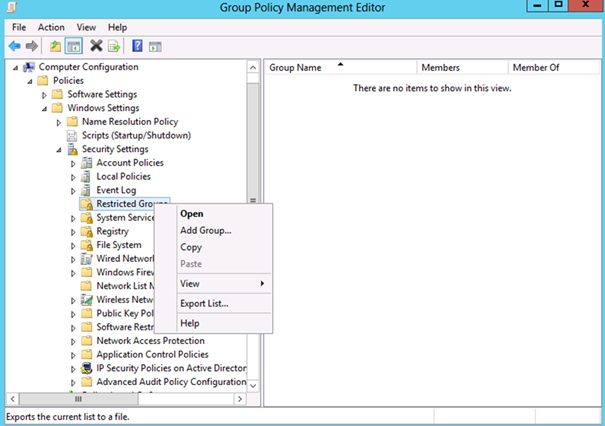The image size is (605, 426).
Task: Click the Restricted Groups folder icon
Action: (87, 204)
